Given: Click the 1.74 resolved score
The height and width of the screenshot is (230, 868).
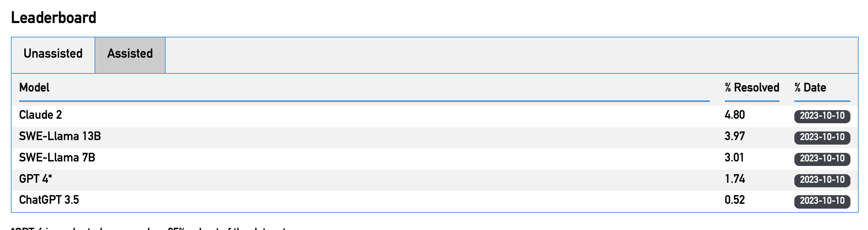Looking at the screenshot, I should 735,179.
